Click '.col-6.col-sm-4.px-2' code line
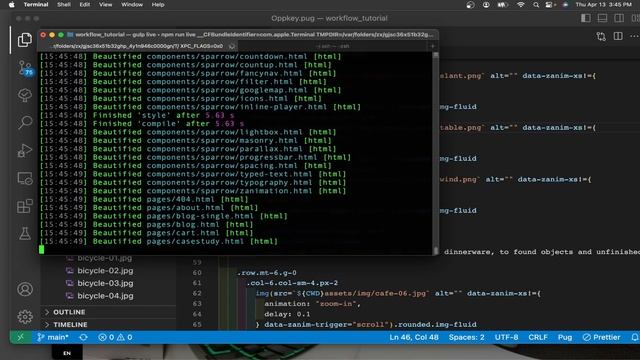The width and height of the screenshot is (640, 360). 292,283
